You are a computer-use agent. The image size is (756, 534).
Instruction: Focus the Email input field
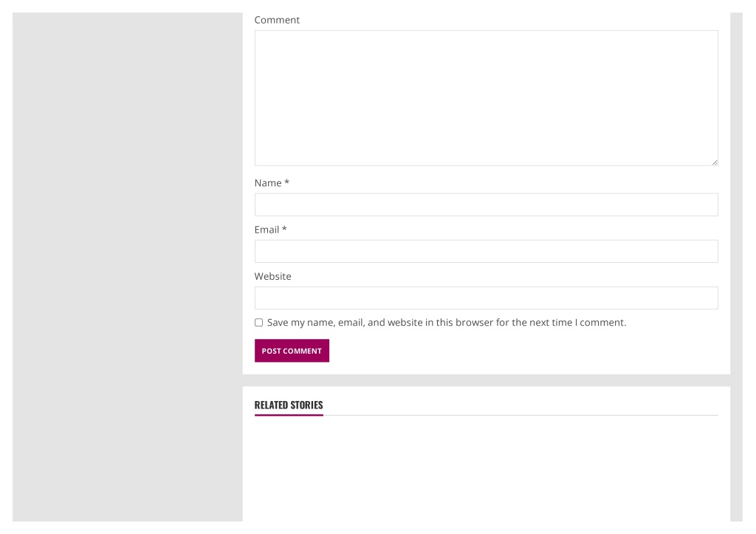[x=486, y=251]
